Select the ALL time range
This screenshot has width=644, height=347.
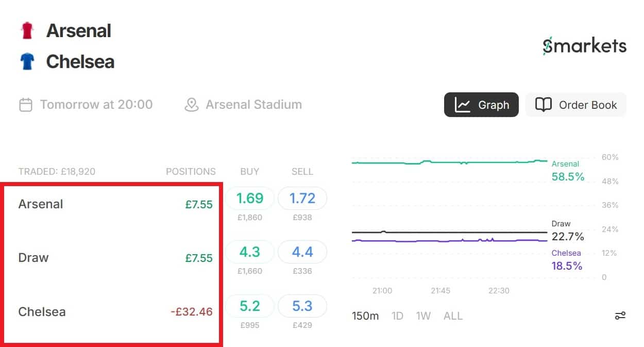click(x=453, y=316)
